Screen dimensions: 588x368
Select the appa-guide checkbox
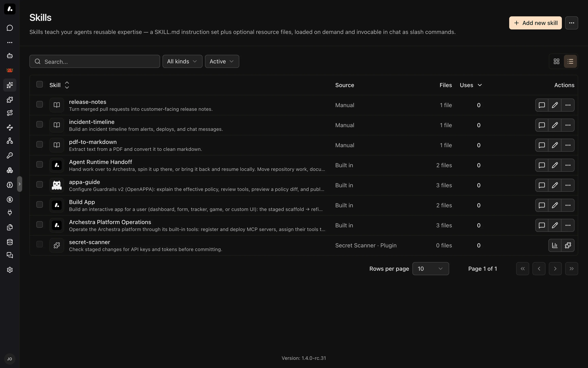[x=40, y=184]
